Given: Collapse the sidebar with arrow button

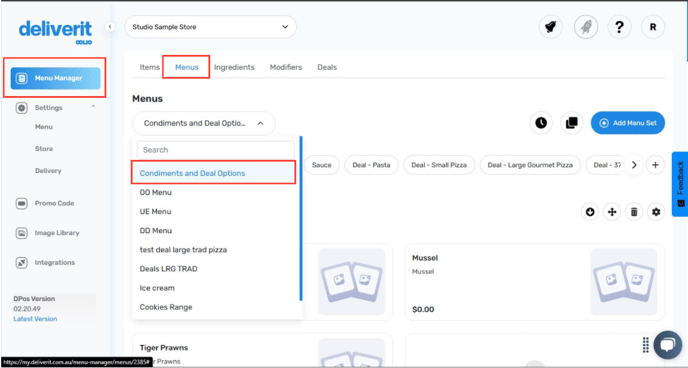Looking at the screenshot, I should point(110,27).
